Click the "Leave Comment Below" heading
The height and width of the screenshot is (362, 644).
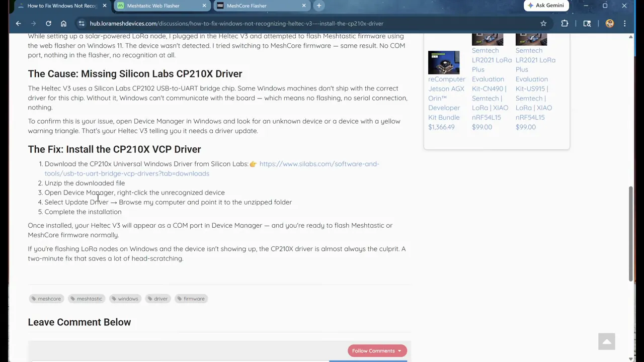[x=79, y=322]
